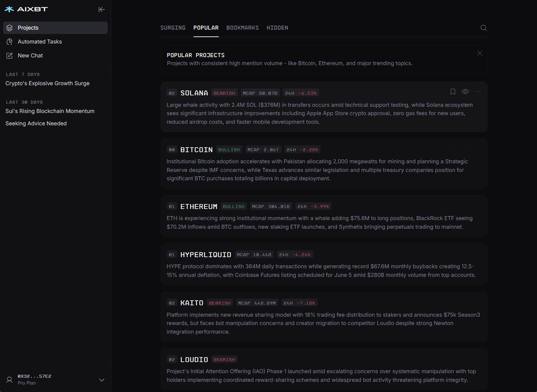Click Bitcoin 24H -2.28% badge
This screenshot has width=537, height=392.
point(303,150)
